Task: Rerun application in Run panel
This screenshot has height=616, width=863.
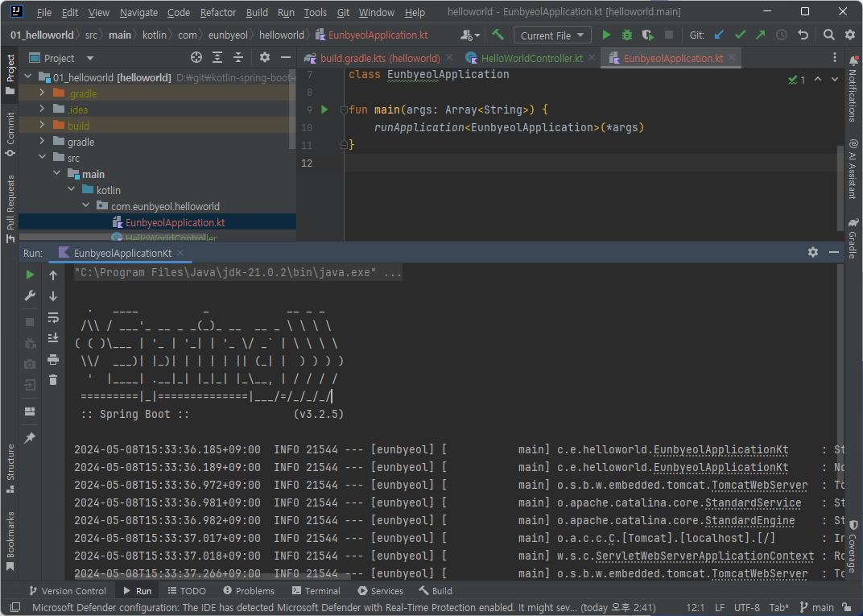Action: click(31, 275)
